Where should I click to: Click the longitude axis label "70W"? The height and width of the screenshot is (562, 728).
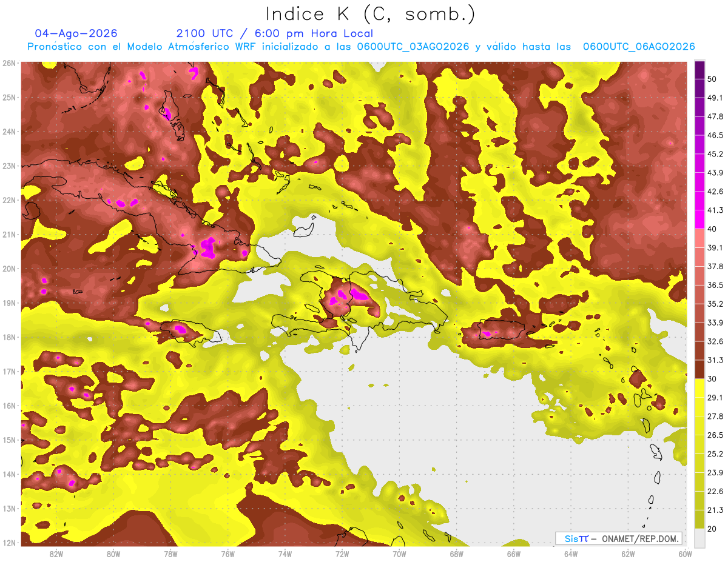[399, 554]
